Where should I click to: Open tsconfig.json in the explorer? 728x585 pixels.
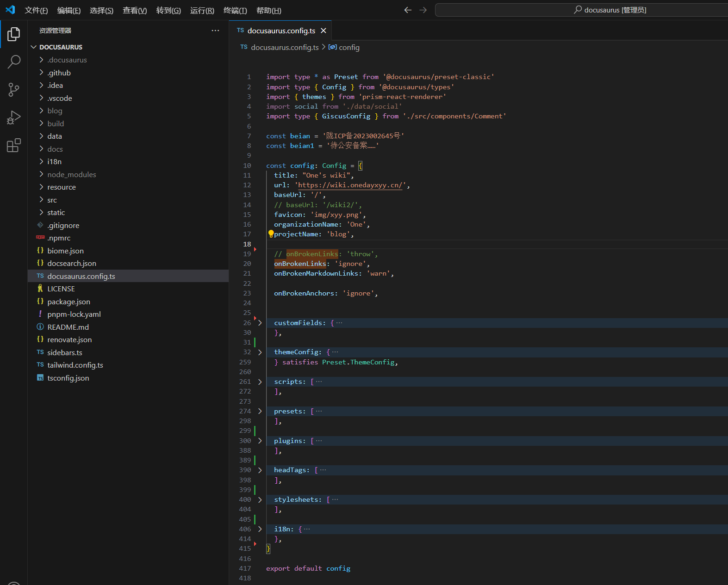click(x=128, y=378)
